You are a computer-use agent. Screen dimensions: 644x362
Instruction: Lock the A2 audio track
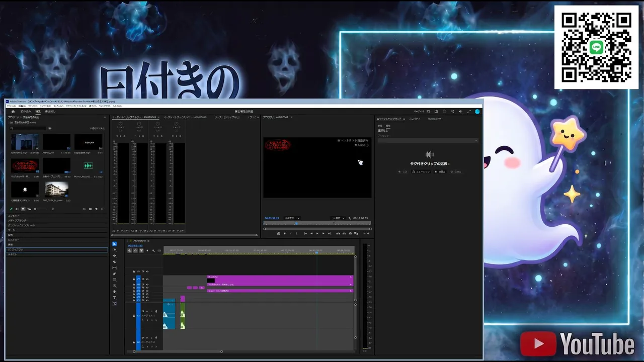pyautogui.click(x=134, y=342)
